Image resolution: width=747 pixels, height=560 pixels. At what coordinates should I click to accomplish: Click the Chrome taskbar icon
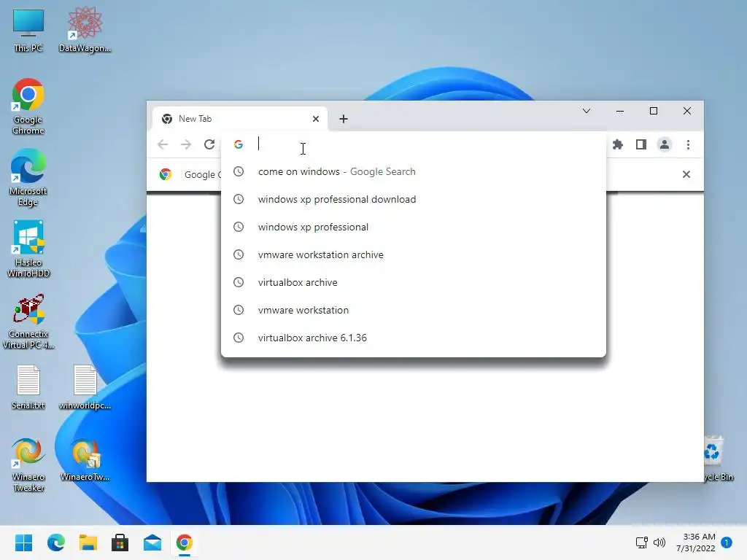pos(185,542)
